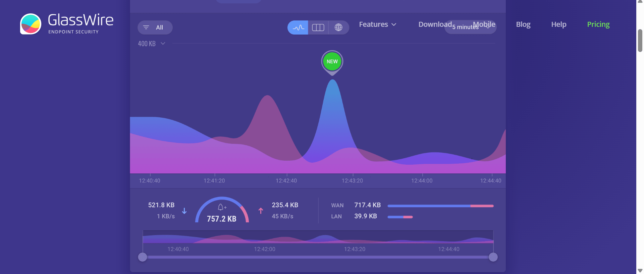This screenshot has height=274, width=644.
Task: Click the 12:40:40 main graph time label
Action: 150,181
